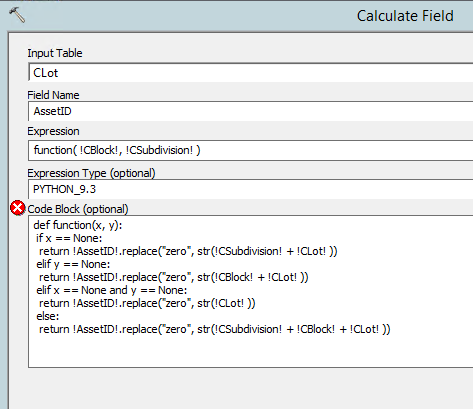The height and width of the screenshot is (409, 473).
Task: Place cursor on the 'elif y == None:' line
Action: [73, 264]
